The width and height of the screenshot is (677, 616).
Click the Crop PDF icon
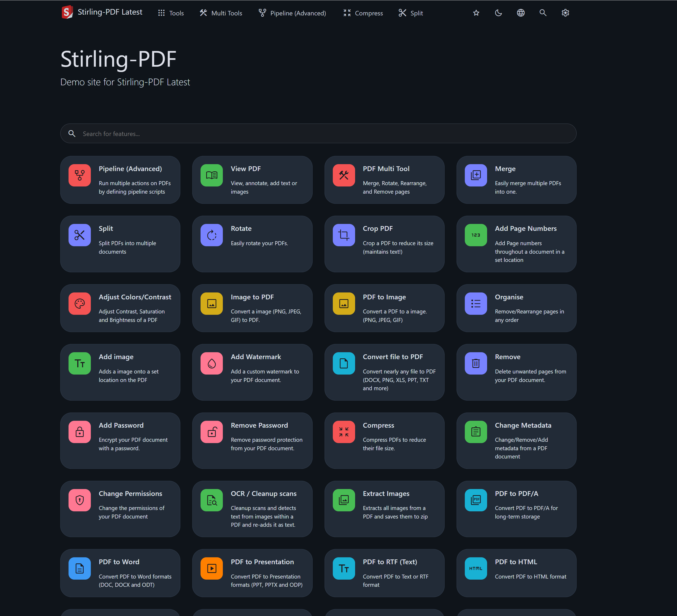[x=343, y=235]
